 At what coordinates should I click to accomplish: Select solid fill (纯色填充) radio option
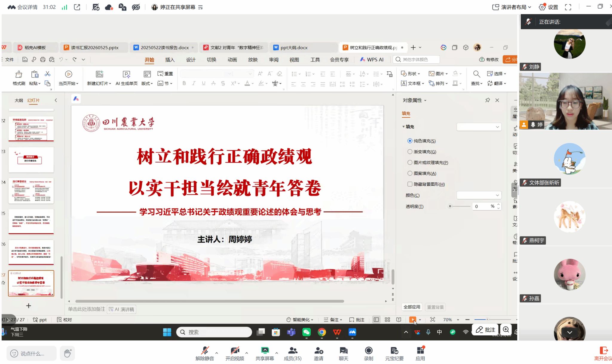(x=410, y=141)
